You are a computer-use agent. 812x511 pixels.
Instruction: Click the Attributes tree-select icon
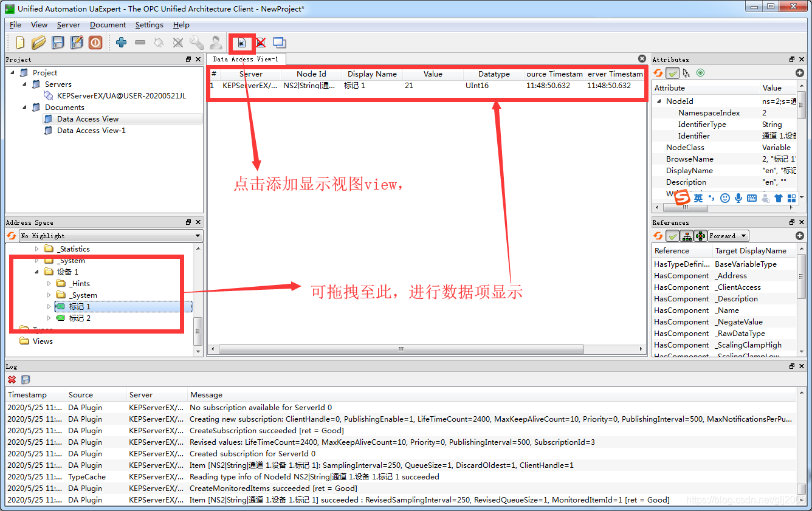[x=686, y=73]
